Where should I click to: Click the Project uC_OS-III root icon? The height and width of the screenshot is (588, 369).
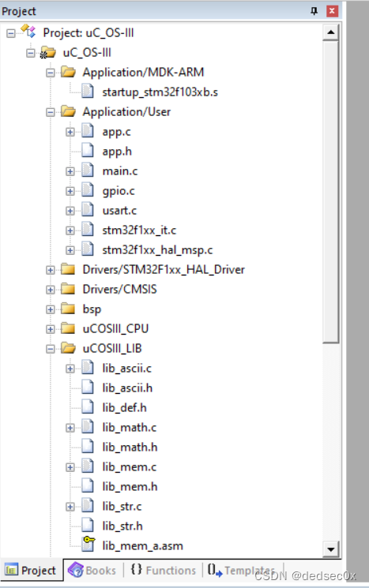28,32
